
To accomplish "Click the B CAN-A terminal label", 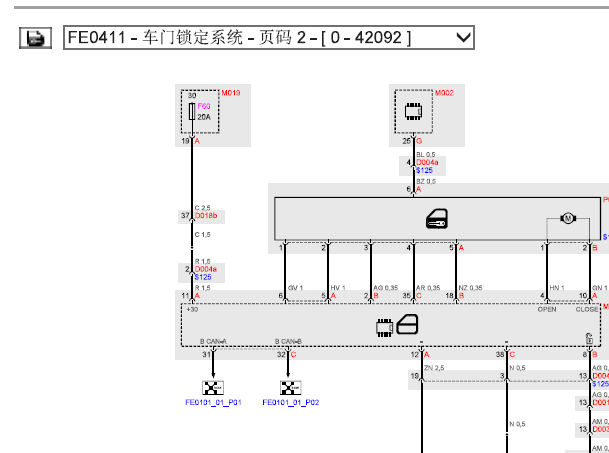I will [x=213, y=341].
